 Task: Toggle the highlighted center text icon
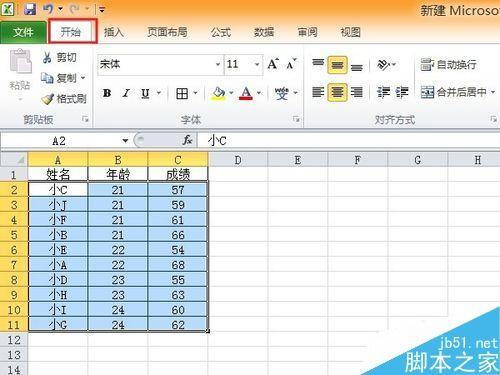[x=337, y=92]
